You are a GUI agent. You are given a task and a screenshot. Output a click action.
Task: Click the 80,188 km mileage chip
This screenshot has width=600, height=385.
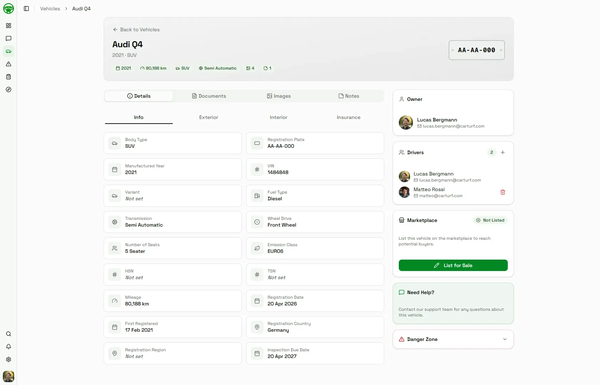point(153,68)
